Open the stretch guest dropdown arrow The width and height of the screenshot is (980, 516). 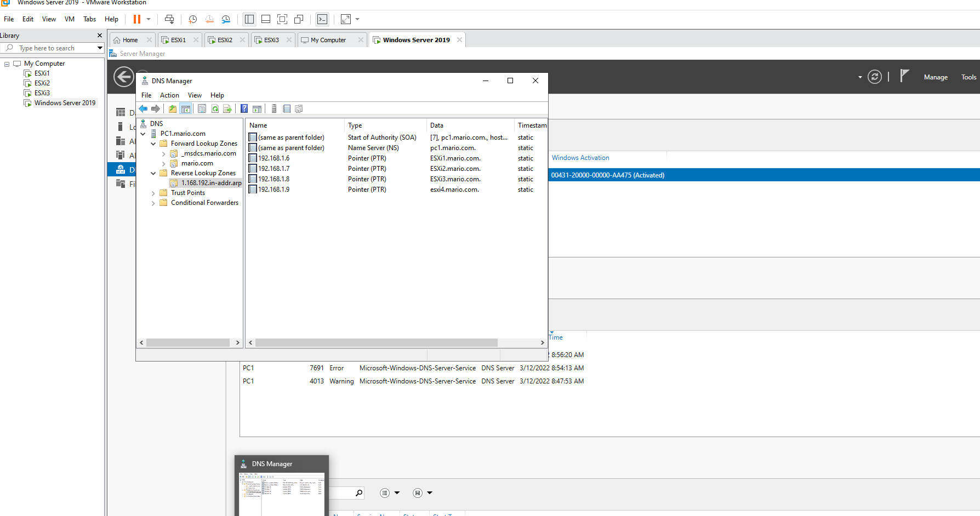357,19
